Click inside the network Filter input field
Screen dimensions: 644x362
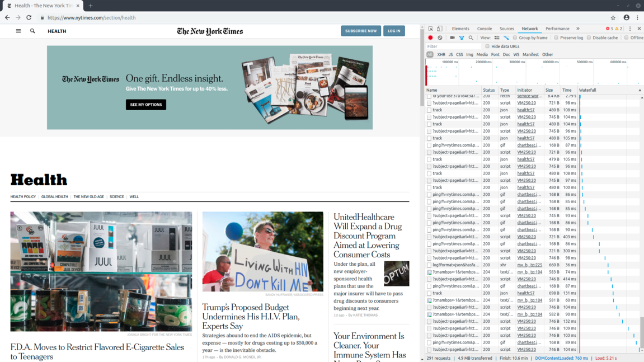(451, 46)
